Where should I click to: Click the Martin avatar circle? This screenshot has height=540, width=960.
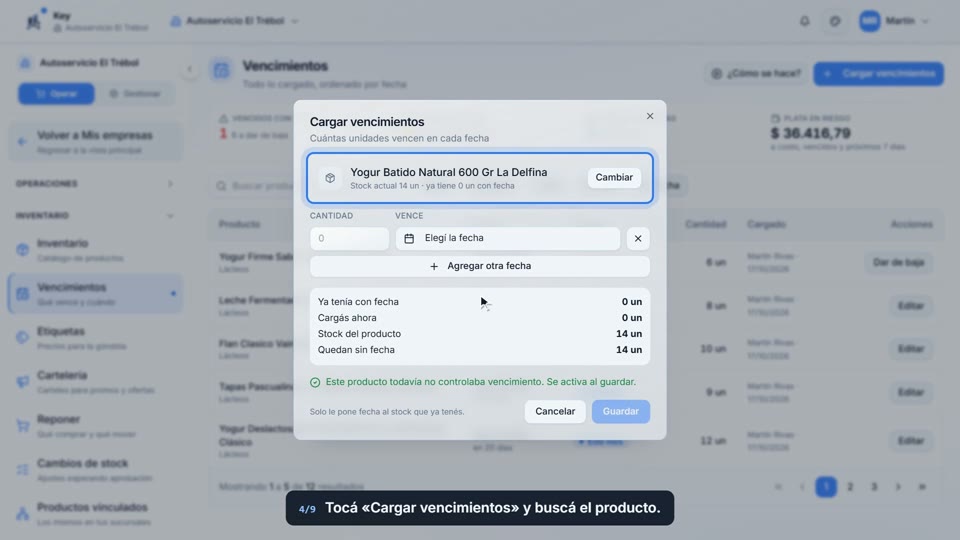869,21
